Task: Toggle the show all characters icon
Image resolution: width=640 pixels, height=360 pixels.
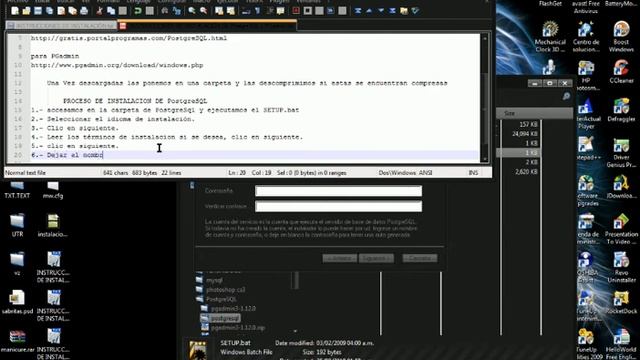Action: 258,11
